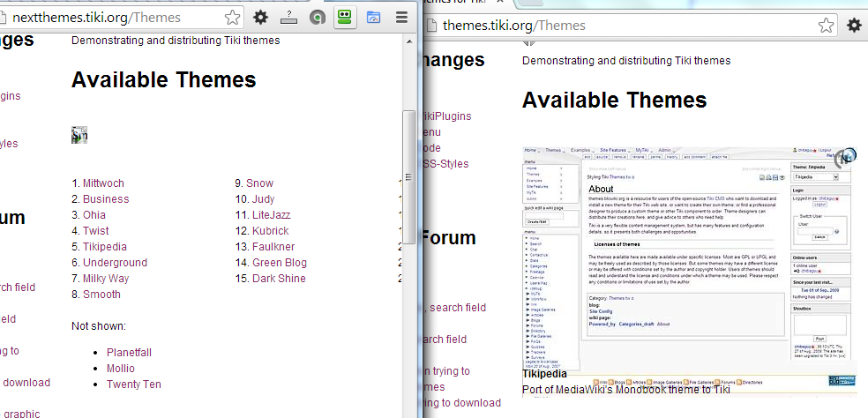Open the Ohia theme link
Viewport: 868px width, 418px height.
(x=94, y=215)
